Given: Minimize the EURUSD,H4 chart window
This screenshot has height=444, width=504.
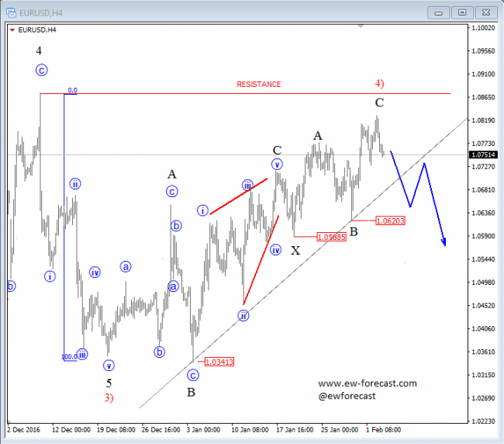Looking at the screenshot, I should click(438, 13).
